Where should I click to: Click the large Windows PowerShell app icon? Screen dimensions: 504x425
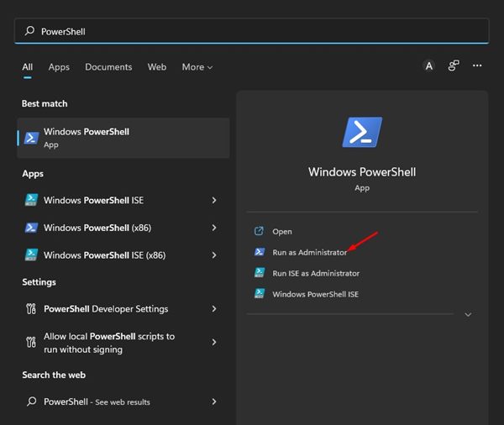pos(362,133)
